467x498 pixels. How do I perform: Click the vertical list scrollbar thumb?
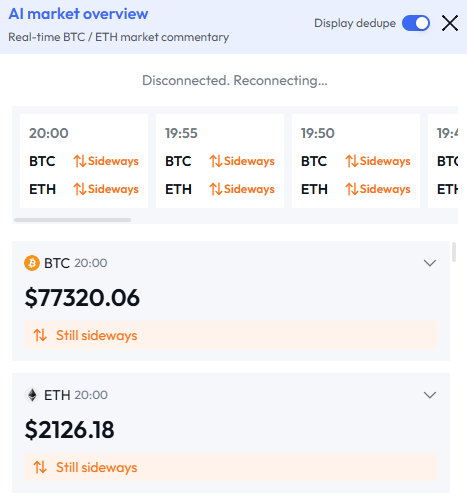click(454, 252)
